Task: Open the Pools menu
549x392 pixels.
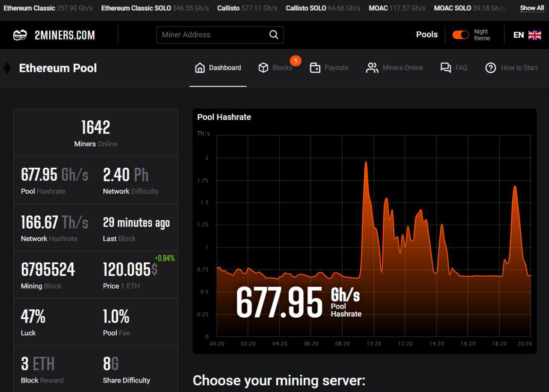Action: [427, 35]
